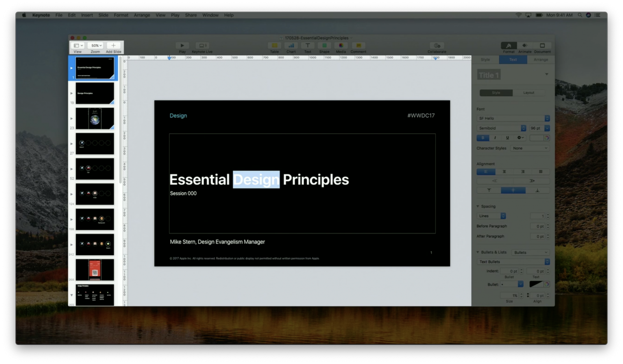
Task: Click the battery status icon in the menu bar
Action: (x=539, y=15)
